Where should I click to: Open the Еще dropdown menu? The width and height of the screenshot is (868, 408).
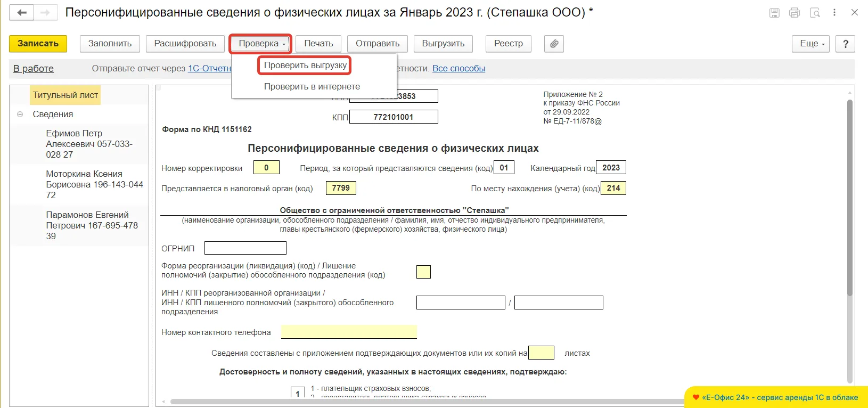(x=812, y=44)
